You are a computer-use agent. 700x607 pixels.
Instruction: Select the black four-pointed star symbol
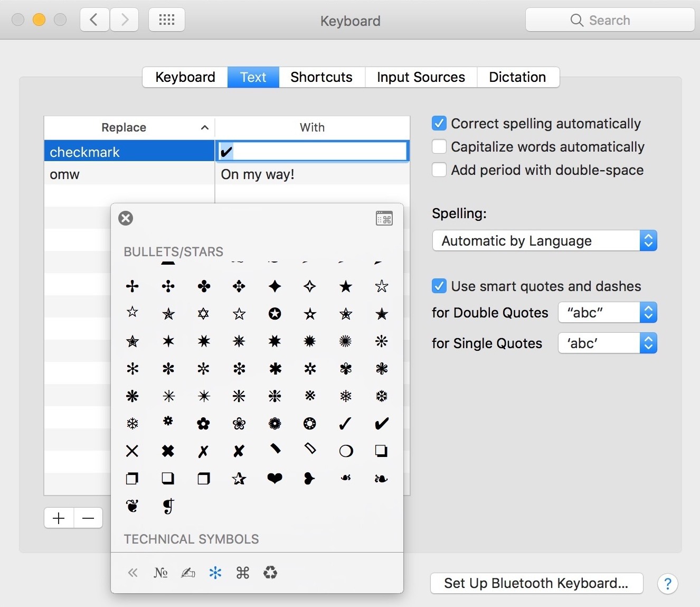coord(275,286)
